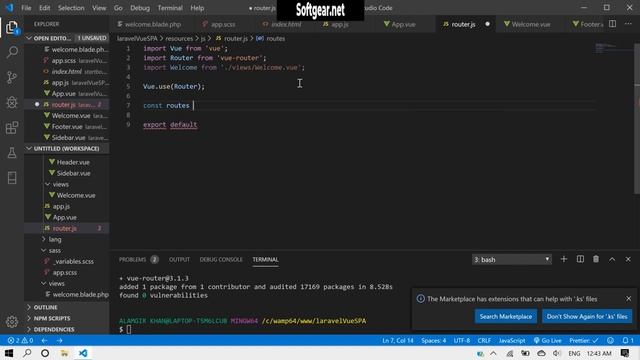Select terminal shell dropdown 3: bash

512,260
